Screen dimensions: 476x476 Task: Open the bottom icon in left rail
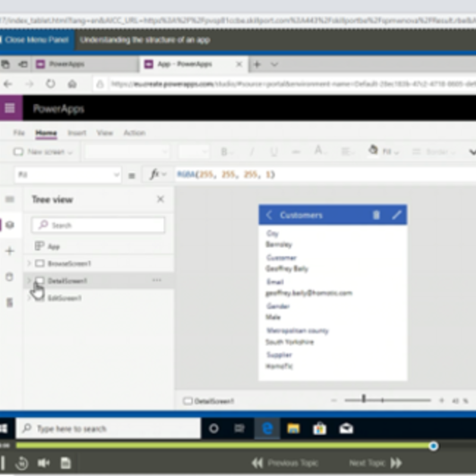[10, 302]
